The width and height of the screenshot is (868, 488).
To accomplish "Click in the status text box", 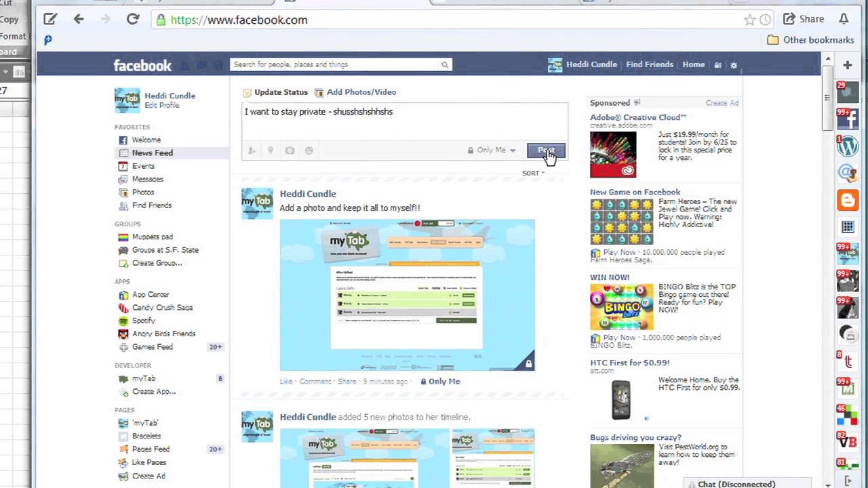I will click(405, 123).
